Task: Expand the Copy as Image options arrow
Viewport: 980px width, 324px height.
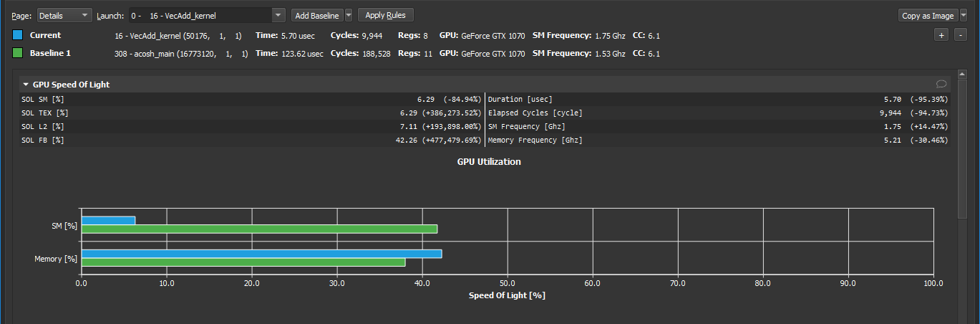Action: click(964, 16)
